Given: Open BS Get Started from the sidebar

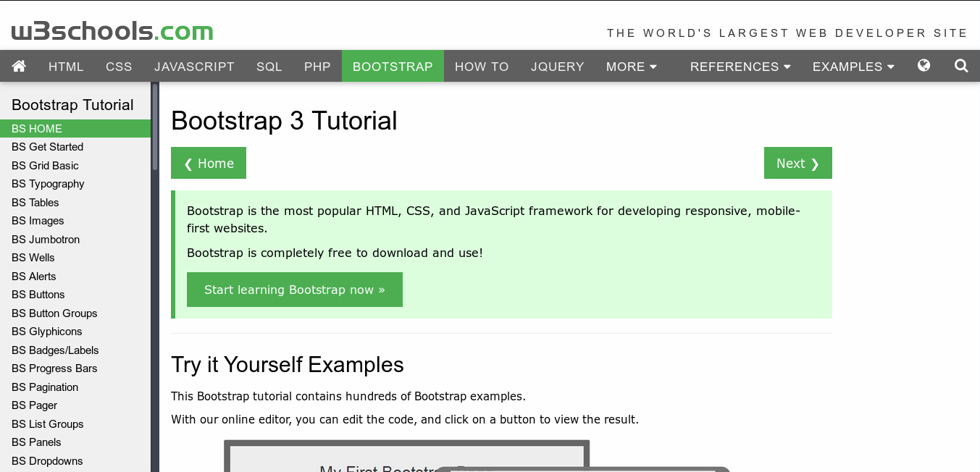Looking at the screenshot, I should 47,146.
